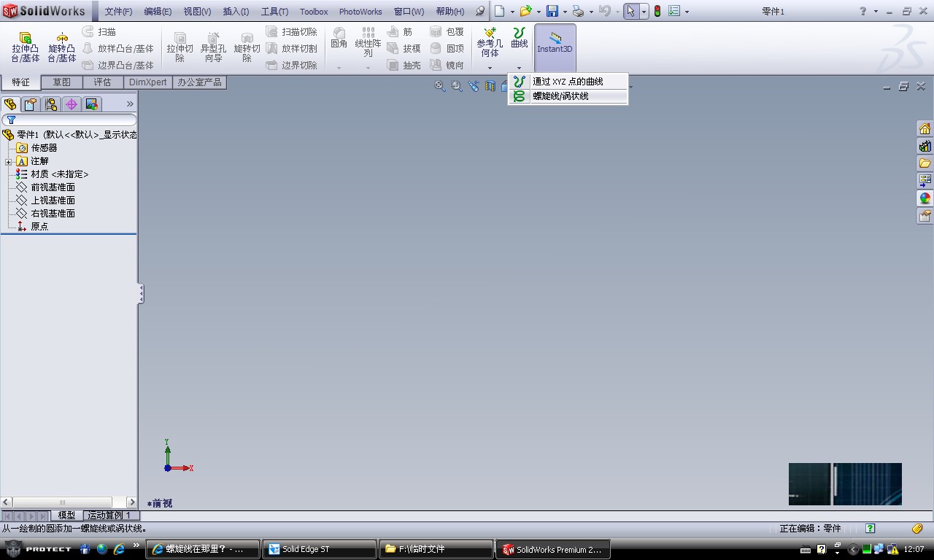The width and height of the screenshot is (934, 560).
Task: Open the Hole Wizard (异型孔向导)
Action: pos(213,47)
